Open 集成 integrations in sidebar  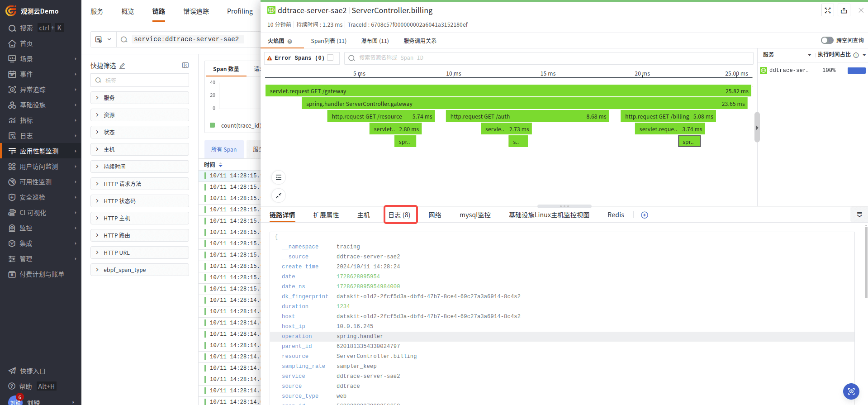click(x=41, y=243)
